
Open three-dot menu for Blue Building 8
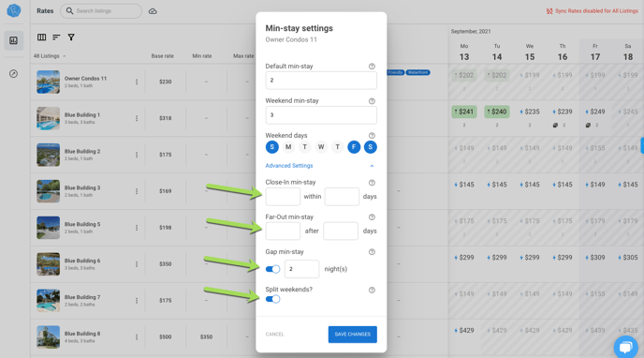coord(137,337)
